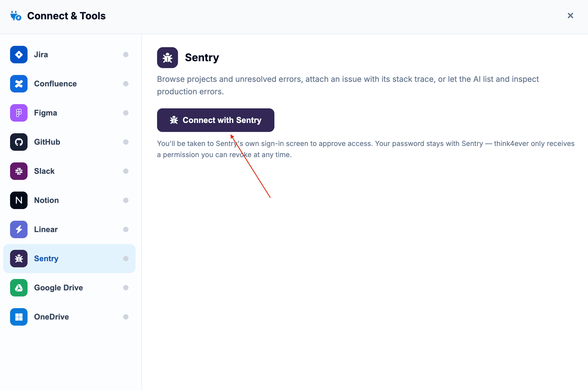This screenshot has width=588, height=390.
Task: Click Connect with Sentry button
Action: [216, 120]
